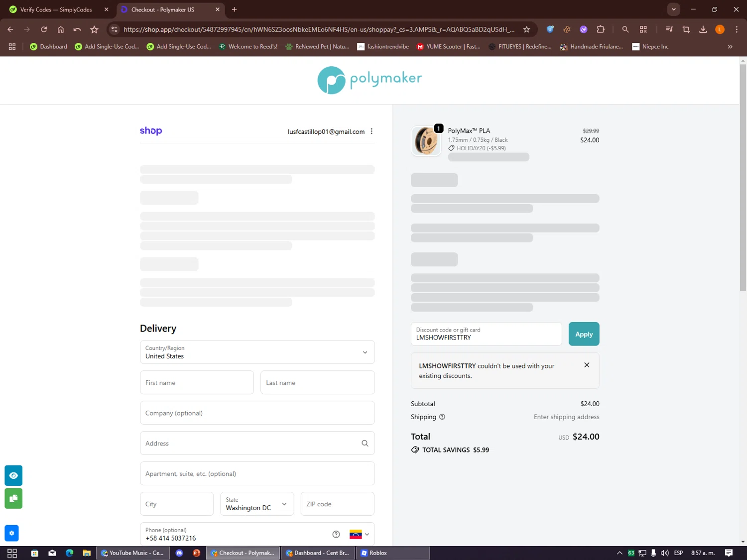Screen dimensions: 747x560
Task: Click the undo arrow in the toolbar
Action: click(77, 29)
